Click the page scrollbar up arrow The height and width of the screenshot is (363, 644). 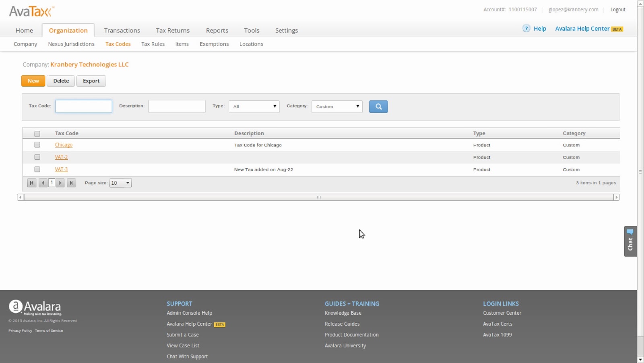point(640,3)
